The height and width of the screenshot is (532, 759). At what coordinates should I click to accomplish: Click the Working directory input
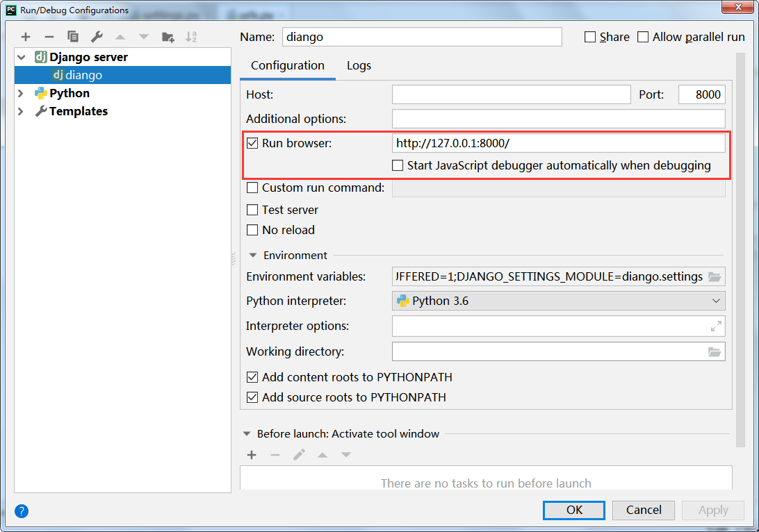pos(549,351)
